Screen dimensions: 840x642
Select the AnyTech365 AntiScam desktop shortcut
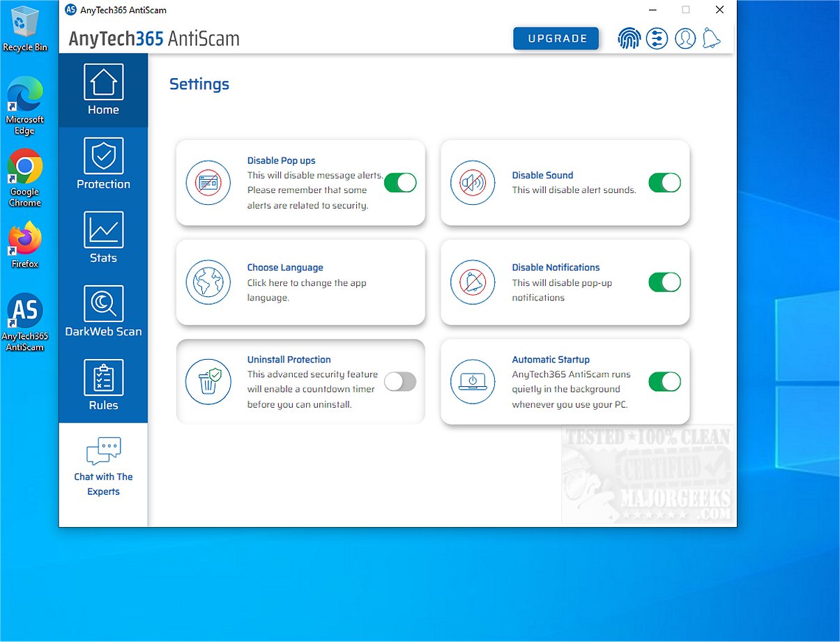25,322
